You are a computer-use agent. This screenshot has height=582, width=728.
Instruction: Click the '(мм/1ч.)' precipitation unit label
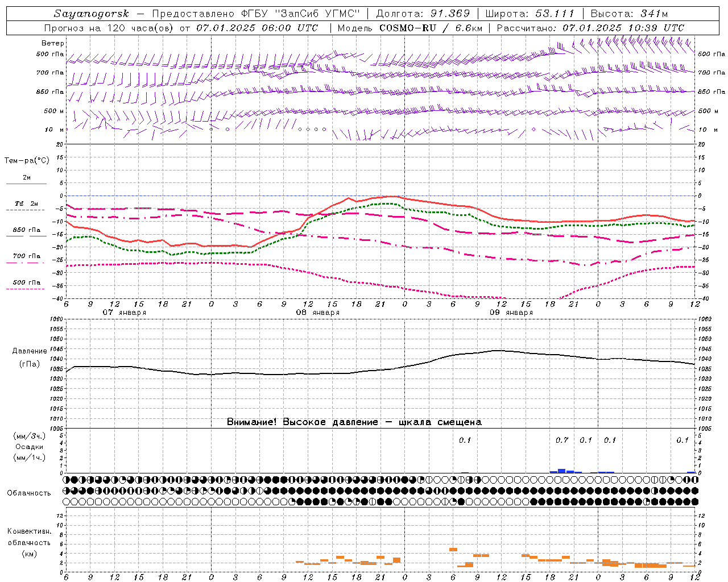[30, 458]
